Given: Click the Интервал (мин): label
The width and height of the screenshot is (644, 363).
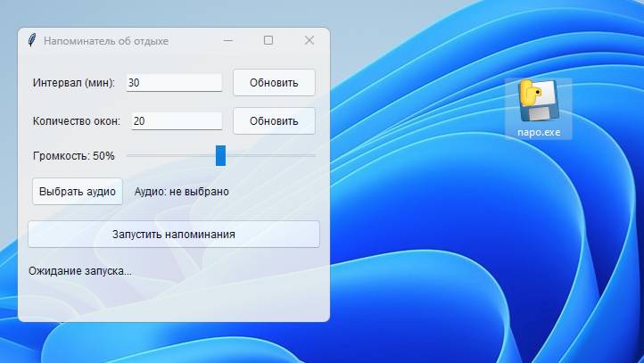Looking at the screenshot, I should [x=74, y=83].
